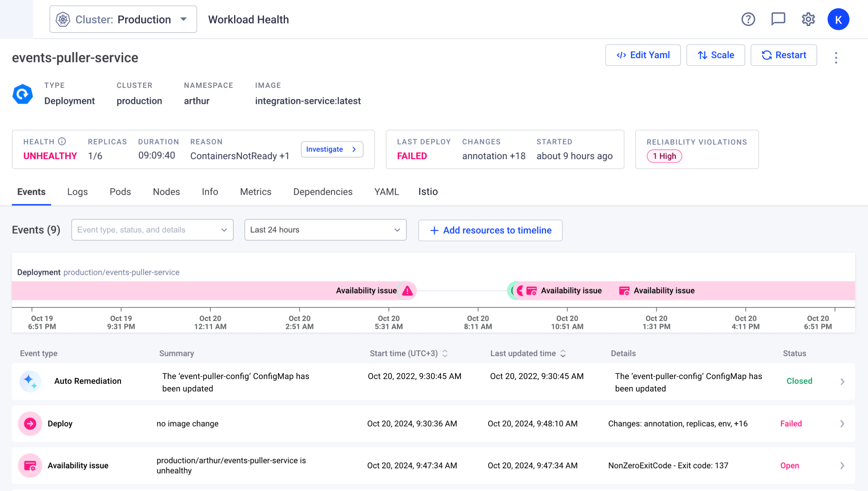Open settings gear icon
Screen dimensions: 868x491
pyautogui.click(x=808, y=19)
